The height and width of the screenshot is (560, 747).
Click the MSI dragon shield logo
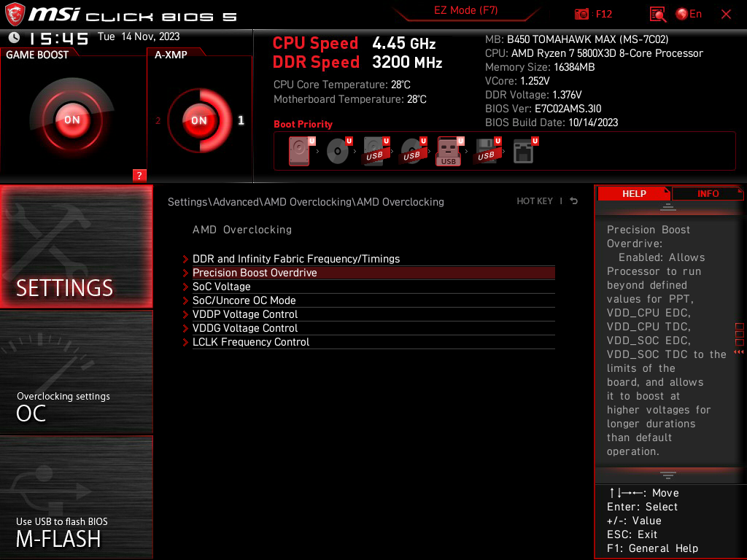coord(15,15)
